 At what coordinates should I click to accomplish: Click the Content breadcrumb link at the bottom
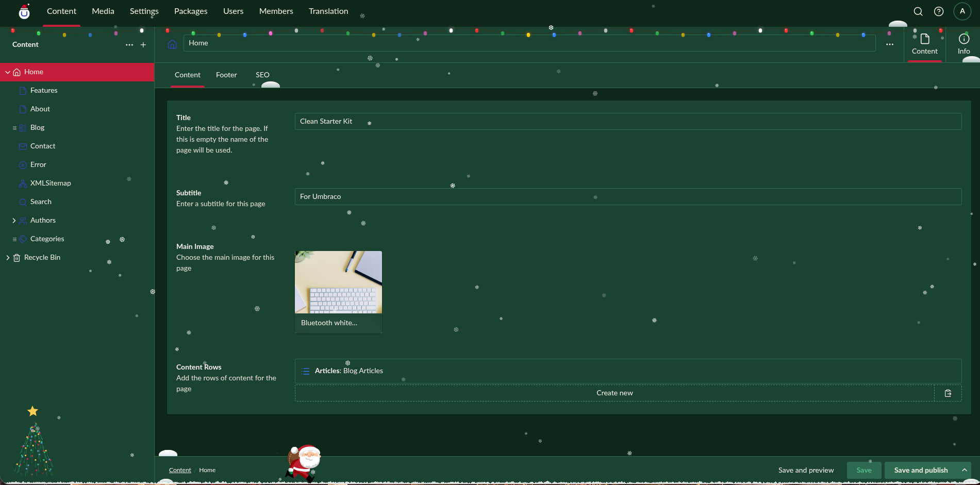pyautogui.click(x=180, y=470)
